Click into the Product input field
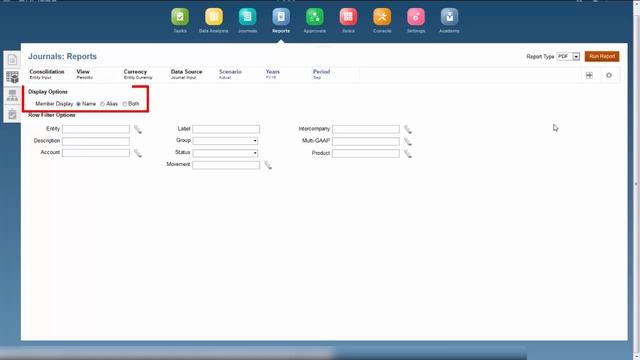The height and width of the screenshot is (360, 640). tap(366, 153)
